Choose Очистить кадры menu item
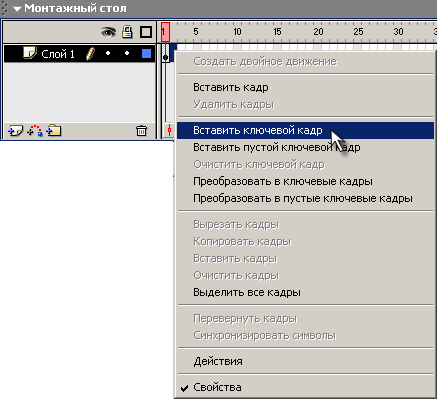This screenshot has width=437, height=399. pos(305,276)
